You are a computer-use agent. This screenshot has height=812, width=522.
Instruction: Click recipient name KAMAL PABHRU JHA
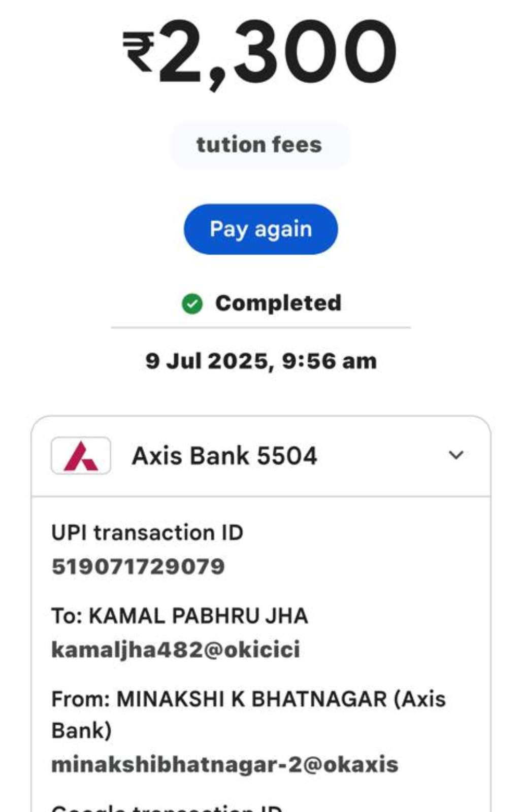[199, 616]
